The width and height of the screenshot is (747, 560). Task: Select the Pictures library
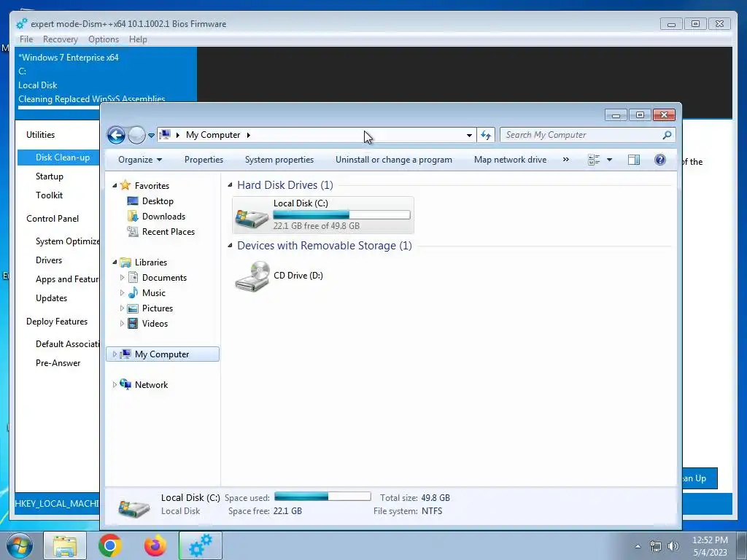[158, 308]
